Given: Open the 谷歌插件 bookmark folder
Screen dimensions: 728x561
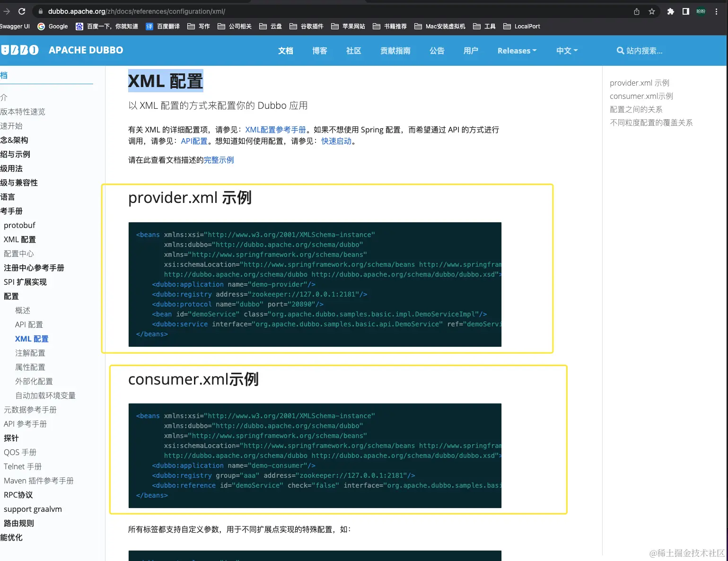Looking at the screenshot, I should click(307, 26).
